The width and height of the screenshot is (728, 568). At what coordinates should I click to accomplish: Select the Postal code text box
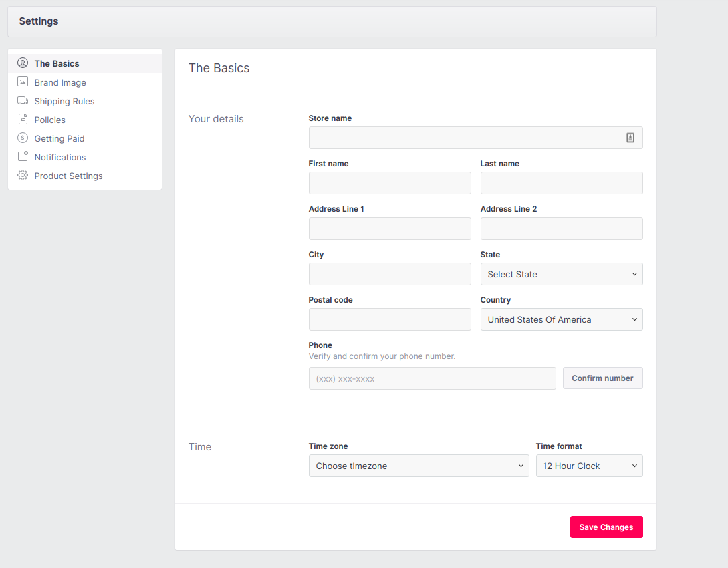pyautogui.click(x=390, y=319)
